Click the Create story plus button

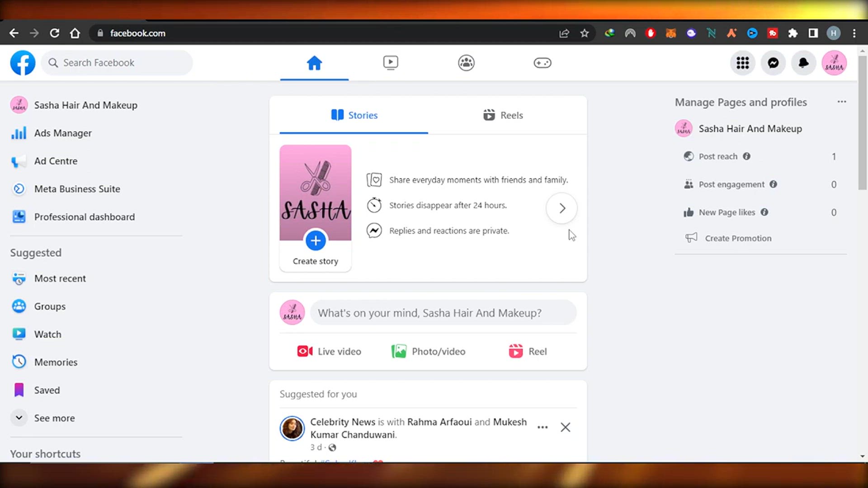click(316, 240)
